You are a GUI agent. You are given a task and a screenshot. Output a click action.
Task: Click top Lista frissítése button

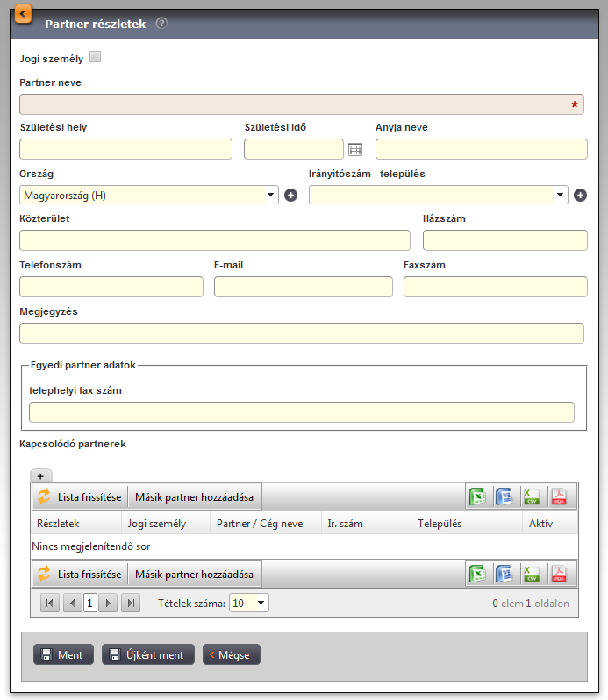(x=80, y=496)
